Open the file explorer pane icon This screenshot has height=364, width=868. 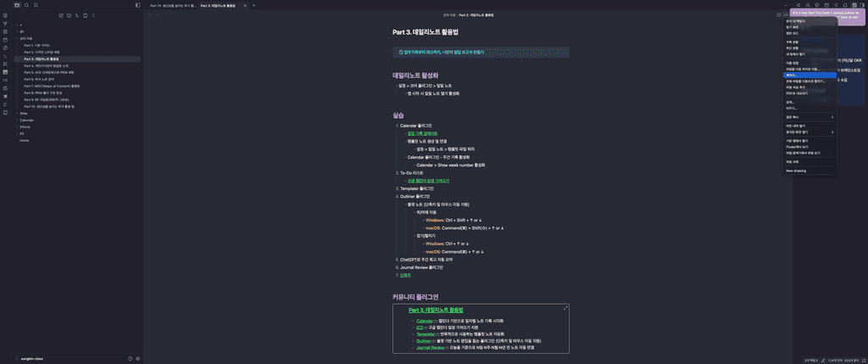point(17,5)
